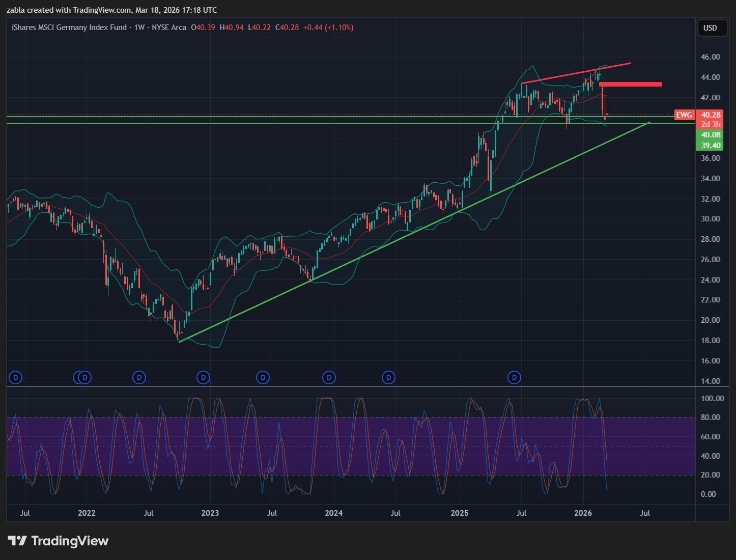This screenshot has width=736, height=560.
Task: Click the 1W interval in chart header
Action: [x=139, y=27]
